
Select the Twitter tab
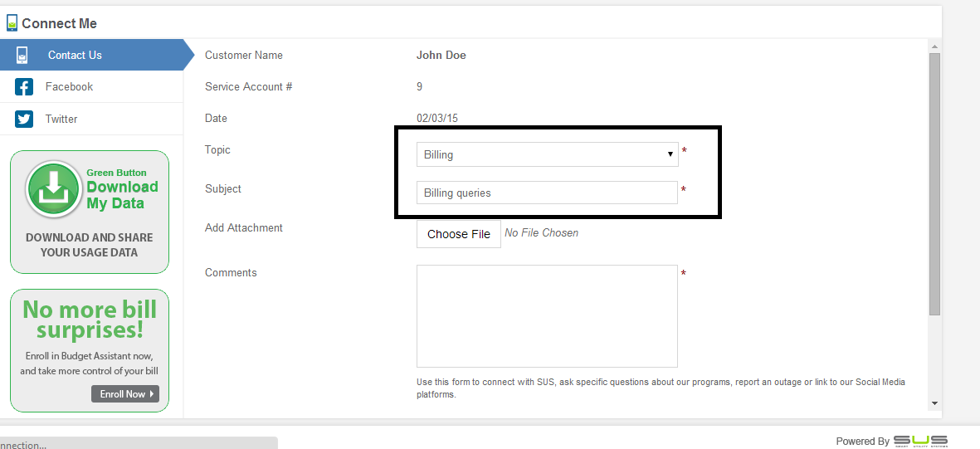coord(61,119)
